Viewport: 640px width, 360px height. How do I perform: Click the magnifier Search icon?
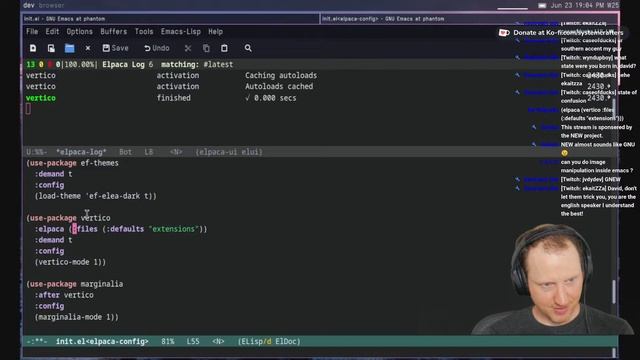coord(248,48)
